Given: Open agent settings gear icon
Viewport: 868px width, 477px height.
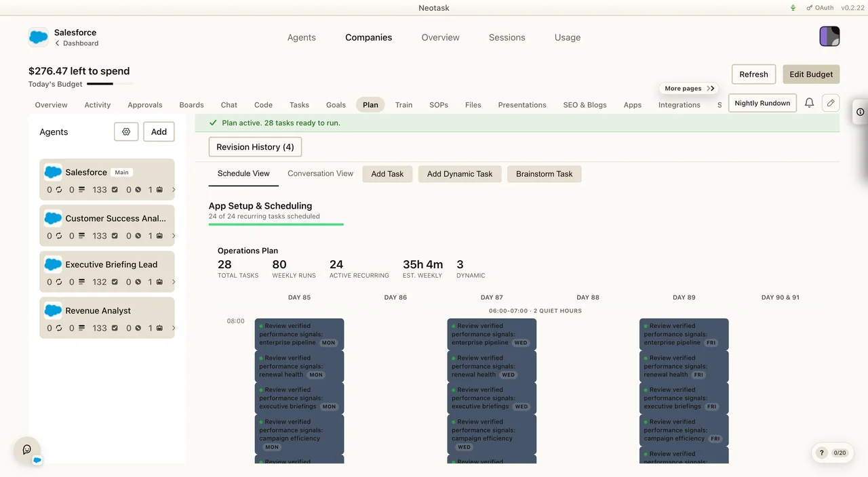Looking at the screenshot, I should tap(126, 131).
